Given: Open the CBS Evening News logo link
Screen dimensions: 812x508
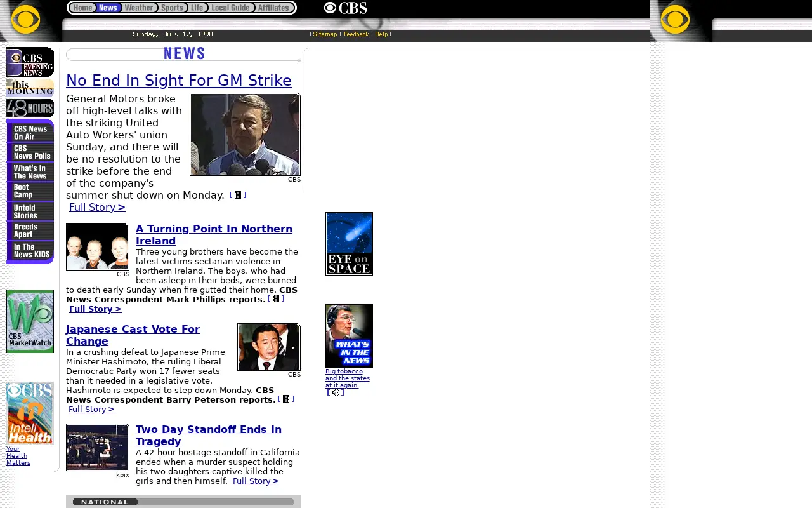Looking at the screenshot, I should click(x=30, y=62).
